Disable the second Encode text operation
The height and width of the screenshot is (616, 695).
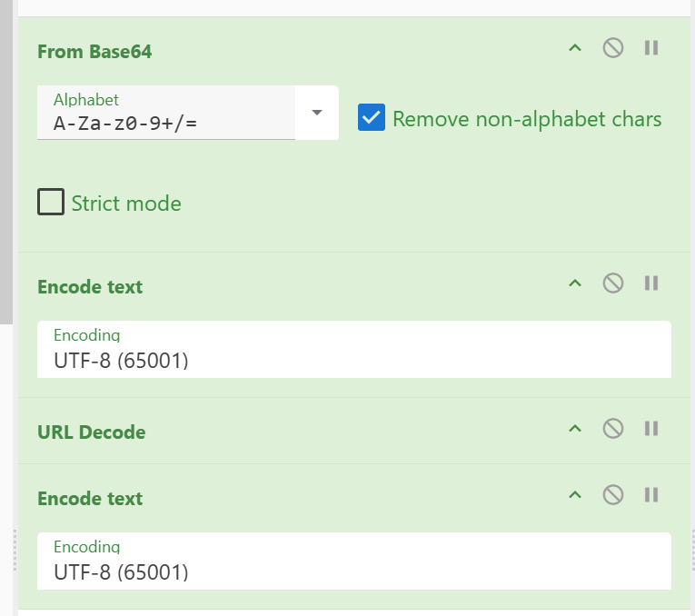613,494
